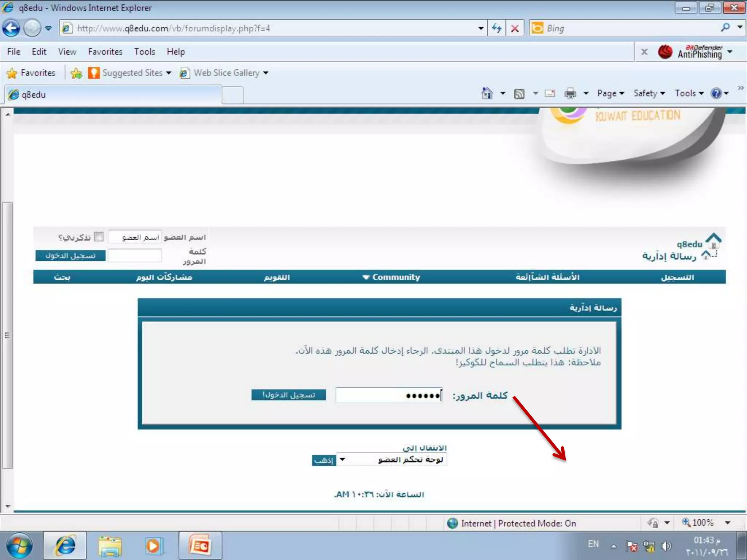The width and height of the screenshot is (747, 560).
Task: Click the بحث search nav link
Action: coord(62,277)
